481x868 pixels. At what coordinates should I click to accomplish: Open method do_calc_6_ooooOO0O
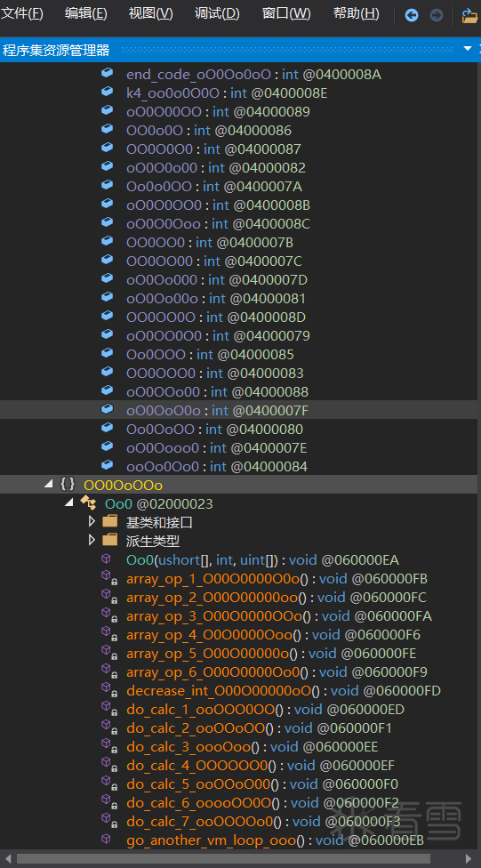coord(262,803)
